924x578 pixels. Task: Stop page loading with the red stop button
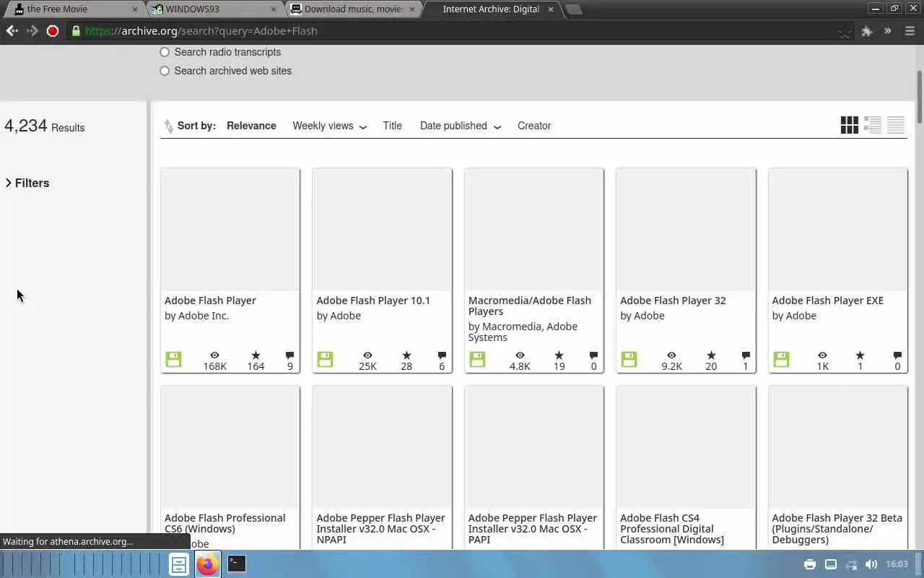(x=52, y=31)
